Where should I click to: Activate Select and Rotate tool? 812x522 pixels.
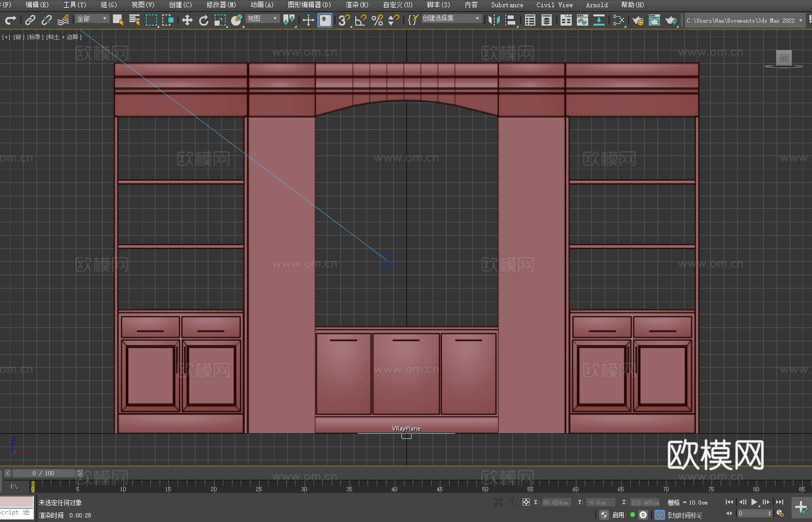pyautogui.click(x=204, y=20)
